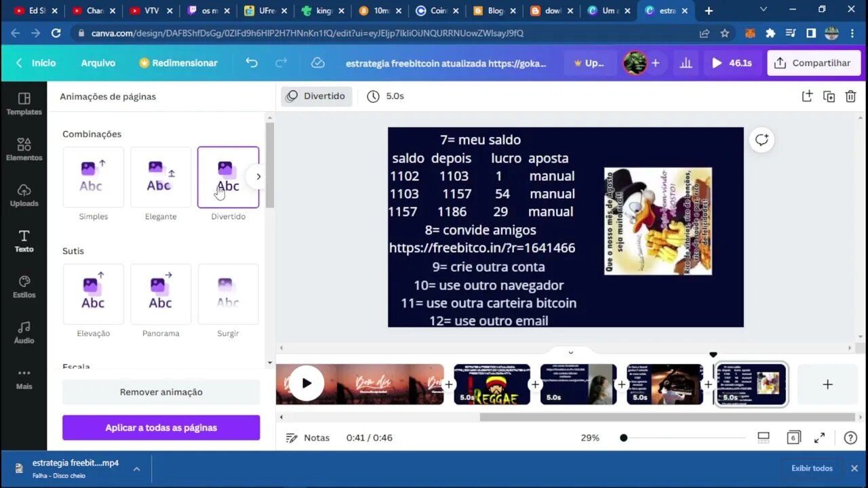This screenshot has width=868, height=488.
Task: Expand the download item options arrow
Action: pos(136,468)
